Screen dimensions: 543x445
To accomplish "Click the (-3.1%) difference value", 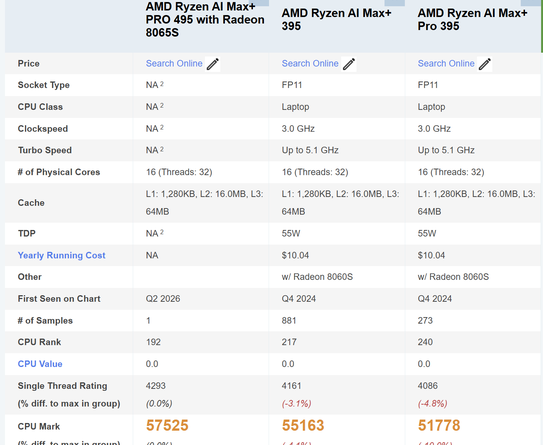I will (x=296, y=404).
